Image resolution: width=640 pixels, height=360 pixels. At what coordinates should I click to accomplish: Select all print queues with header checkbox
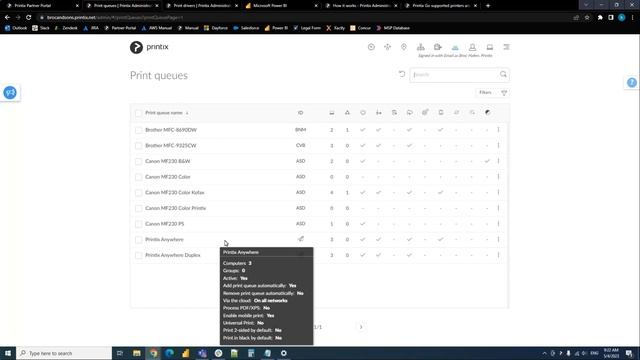138,113
